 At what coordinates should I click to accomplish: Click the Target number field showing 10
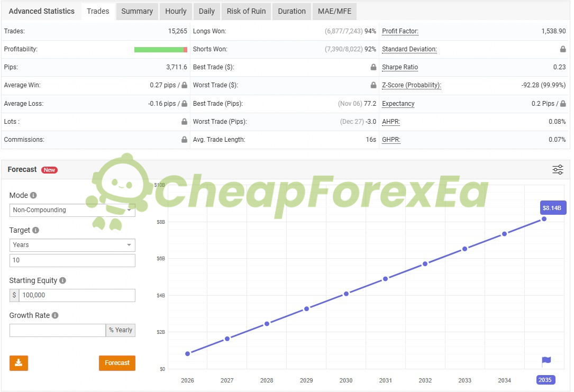[72, 260]
